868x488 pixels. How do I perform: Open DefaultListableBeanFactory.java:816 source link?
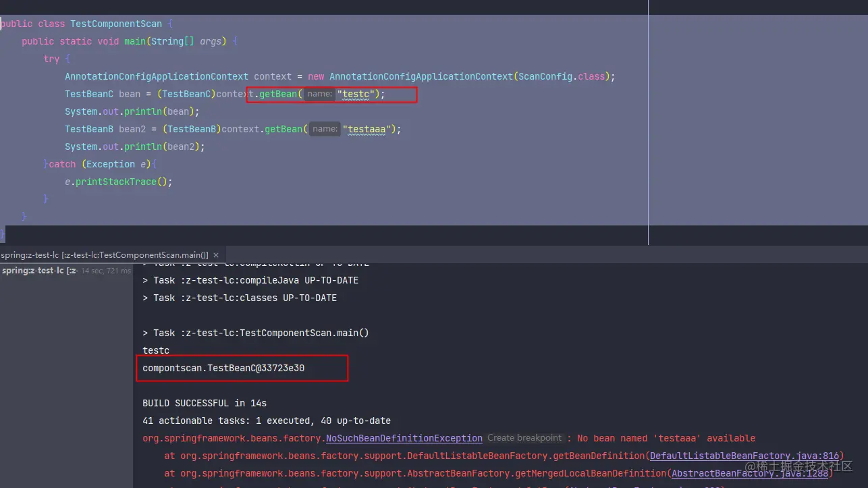pyautogui.click(x=744, y=456)
